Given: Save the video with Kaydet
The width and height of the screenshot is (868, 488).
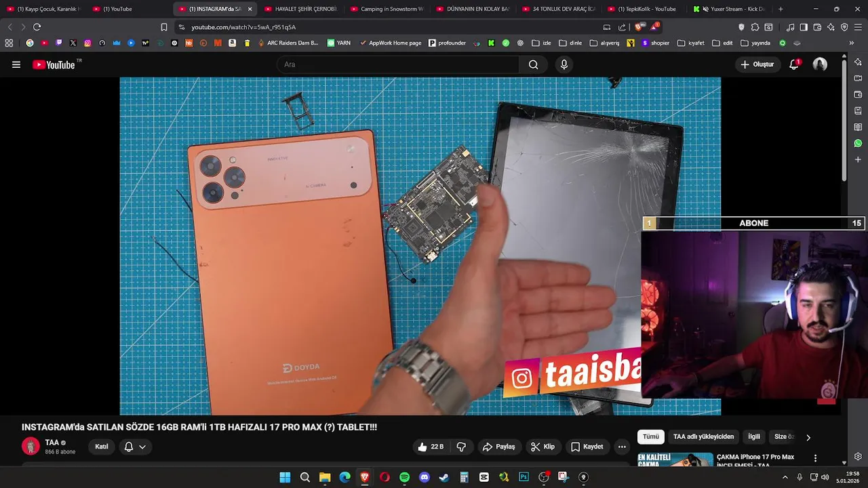Looking at the screenshot, I should [587, 447].
